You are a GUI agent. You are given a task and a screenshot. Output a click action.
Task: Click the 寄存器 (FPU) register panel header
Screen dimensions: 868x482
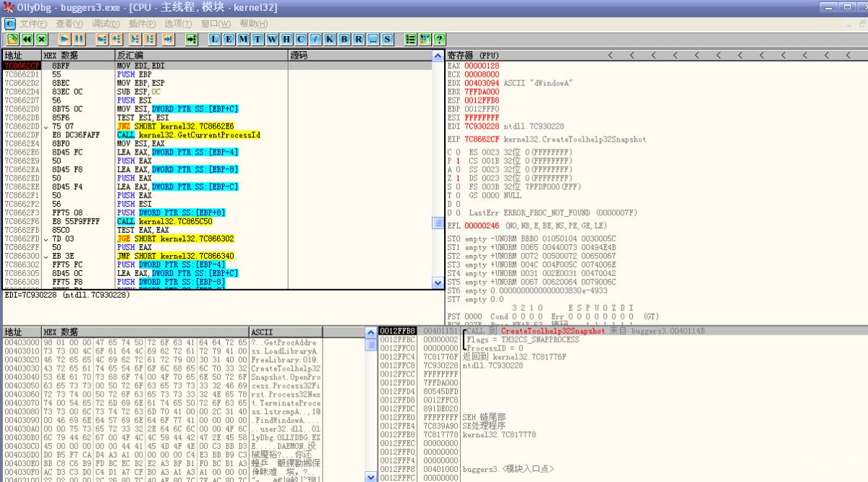(x=473, y=56)
